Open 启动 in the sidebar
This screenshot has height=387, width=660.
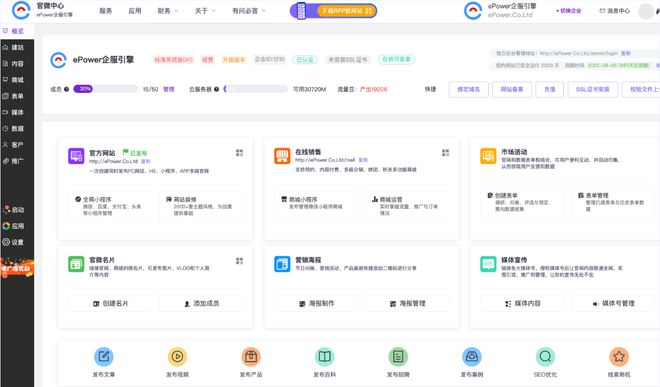tap(17, 210)
